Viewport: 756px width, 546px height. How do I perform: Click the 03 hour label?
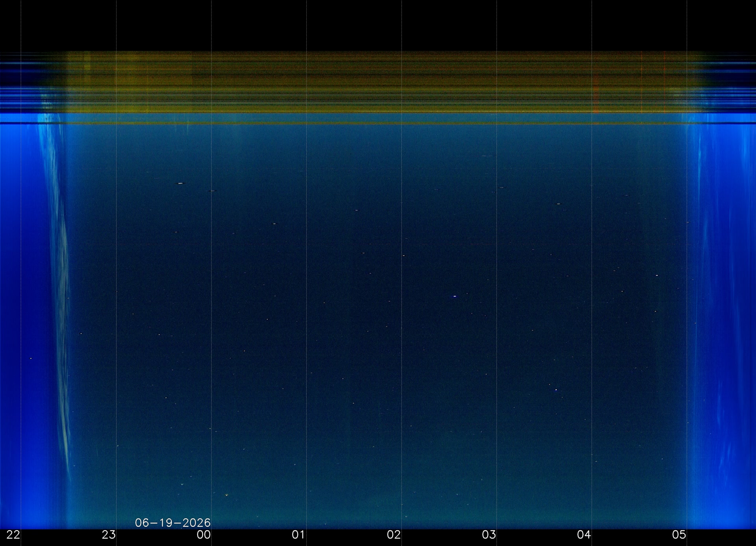(x=489, y=535)
